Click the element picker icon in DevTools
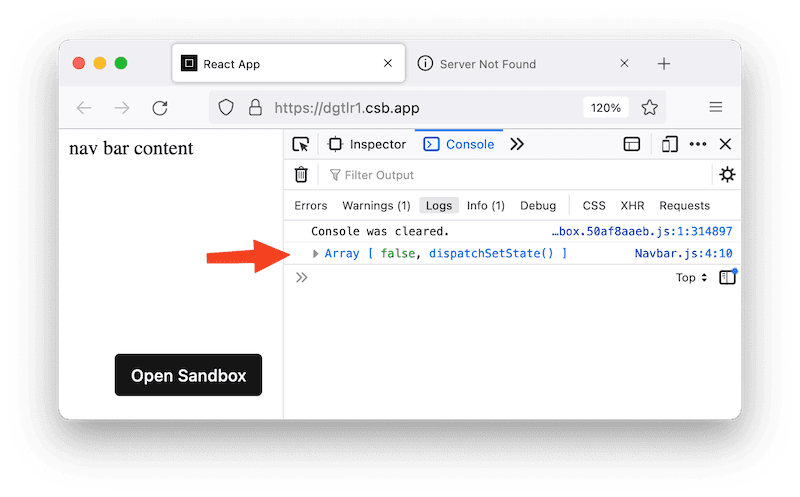The image size is (800, 497). [301, 144]
